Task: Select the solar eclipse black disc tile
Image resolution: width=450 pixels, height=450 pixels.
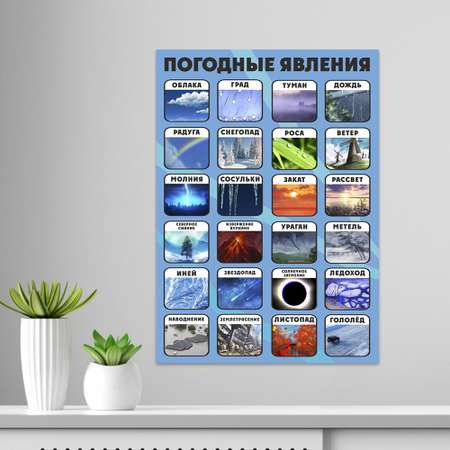Action: pos(294,289)
